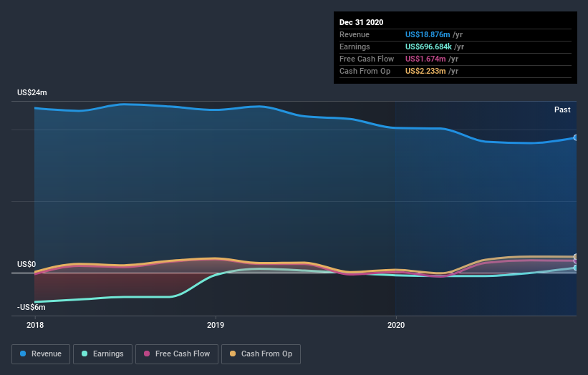Click the Cash From Op label in tooltip
Screen dimensions: 588x375
click(365, 71)
